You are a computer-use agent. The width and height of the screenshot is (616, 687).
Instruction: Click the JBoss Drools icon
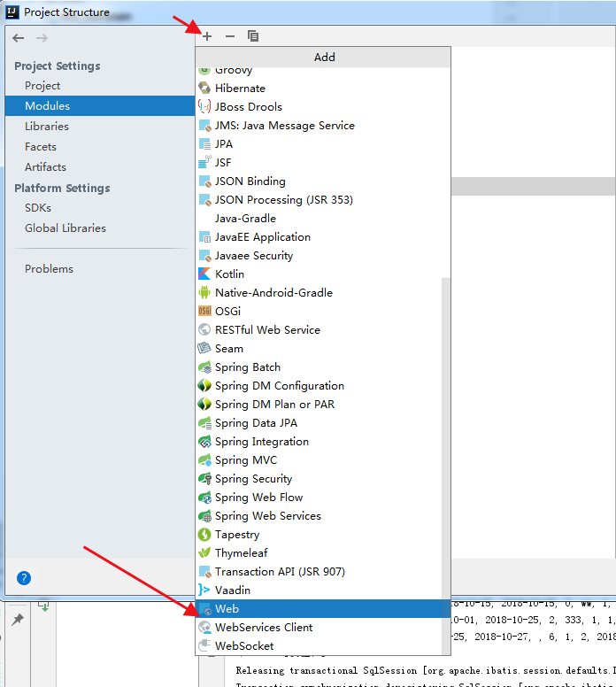(204, 107)
